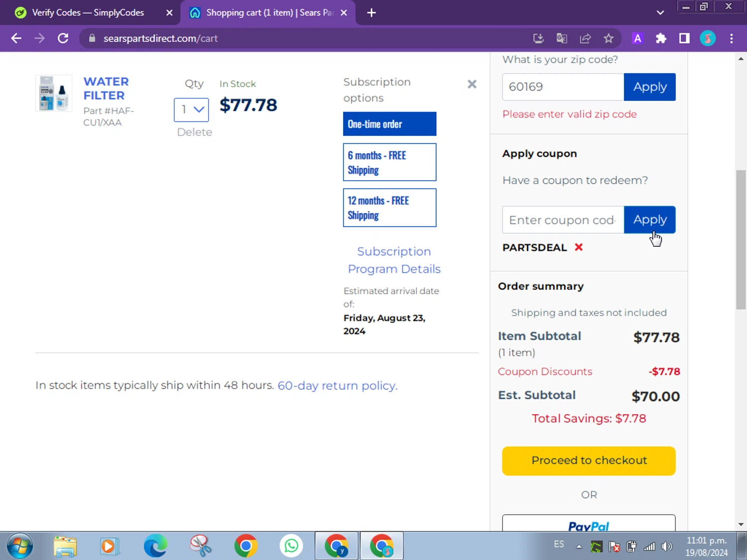The image size is (747, 560).
Task: Click the ES language indicator
Action: [559, 544]
